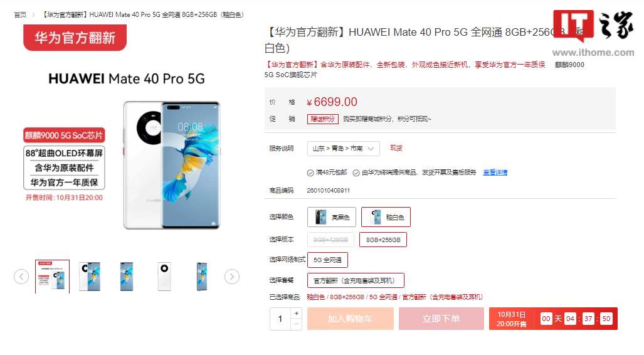Image resolution: width=644 pixels, height=355 pixels.
Task: Open the 查看详情 link
Action: pyautogui.click(x=495, y=172)
